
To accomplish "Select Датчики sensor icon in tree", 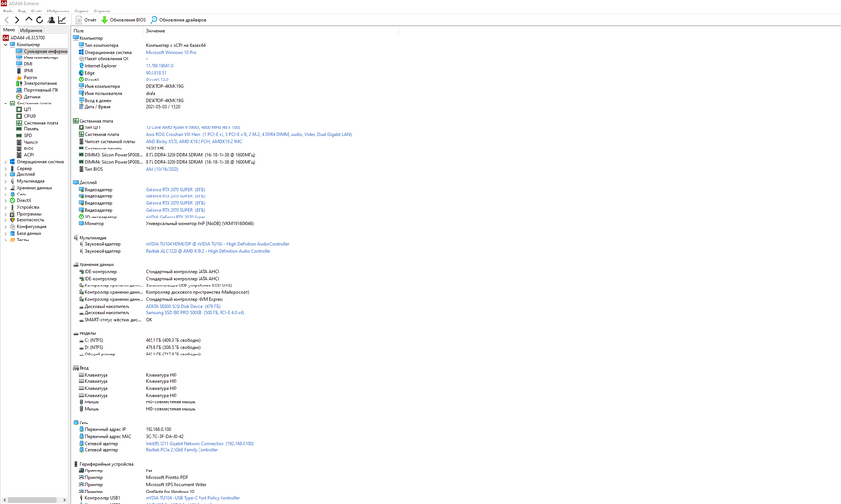I will [x=19, y=97].
